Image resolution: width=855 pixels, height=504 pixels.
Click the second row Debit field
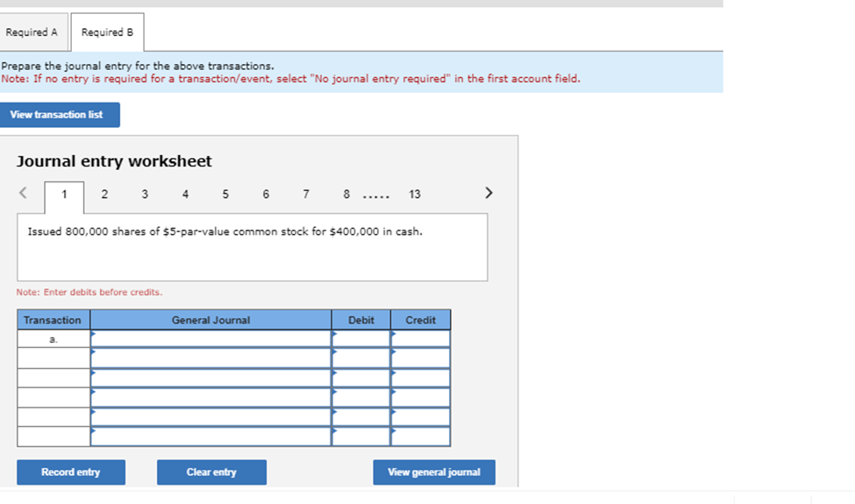click(361, 358)
